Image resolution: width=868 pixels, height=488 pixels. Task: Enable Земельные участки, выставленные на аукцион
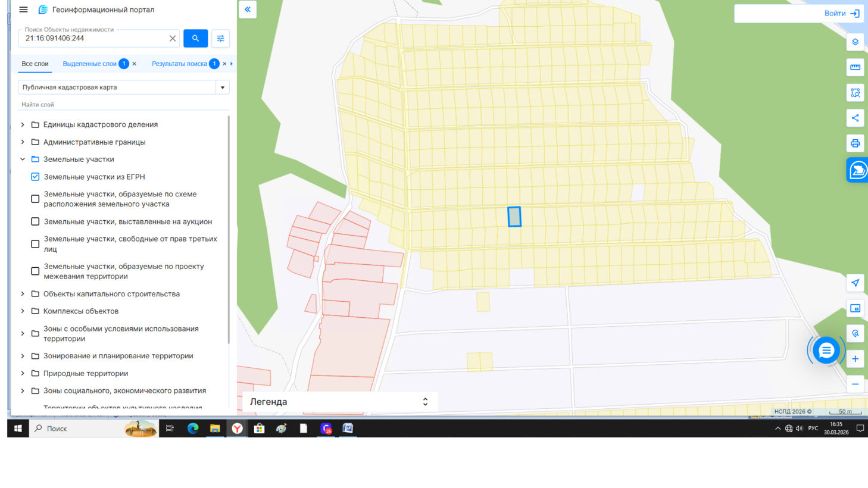(x=35, y=221)
